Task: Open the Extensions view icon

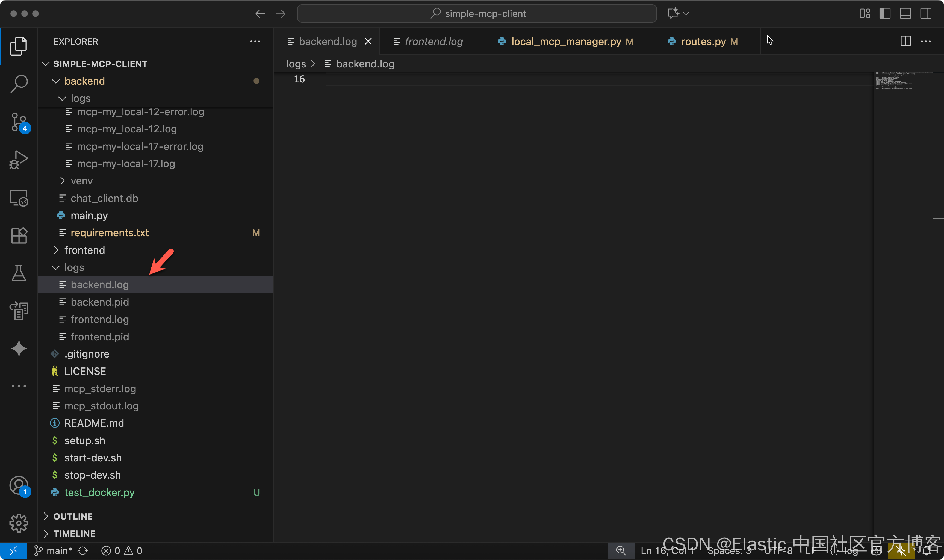Action: point(19,235)
